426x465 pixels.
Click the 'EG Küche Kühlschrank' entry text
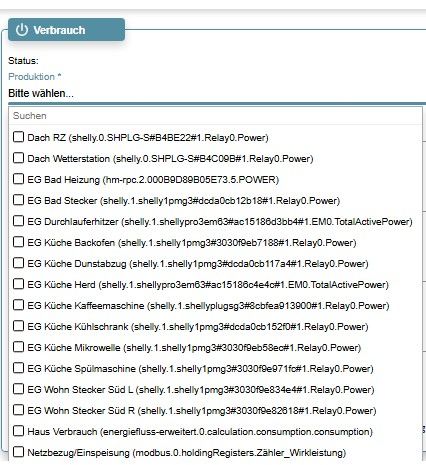tap(198, 327)
